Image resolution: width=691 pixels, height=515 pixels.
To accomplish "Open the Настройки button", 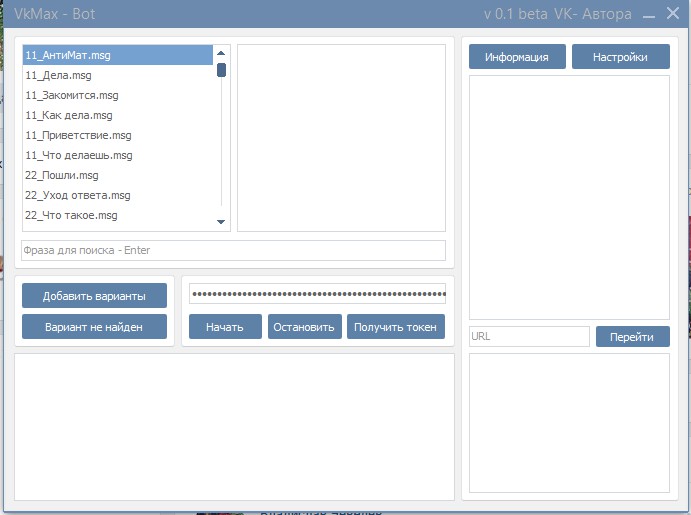I will (x=620, y=57).
